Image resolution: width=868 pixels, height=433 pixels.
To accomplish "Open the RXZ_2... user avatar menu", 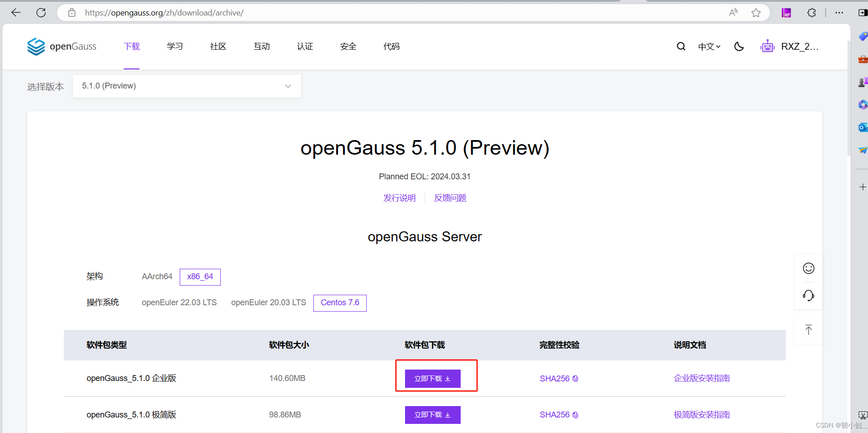I will tap(790, 47).
